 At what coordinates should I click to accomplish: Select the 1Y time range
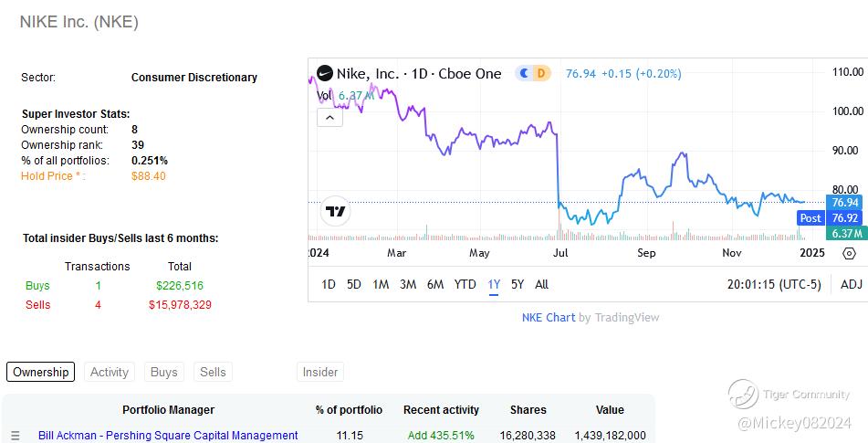pos(494,284)
